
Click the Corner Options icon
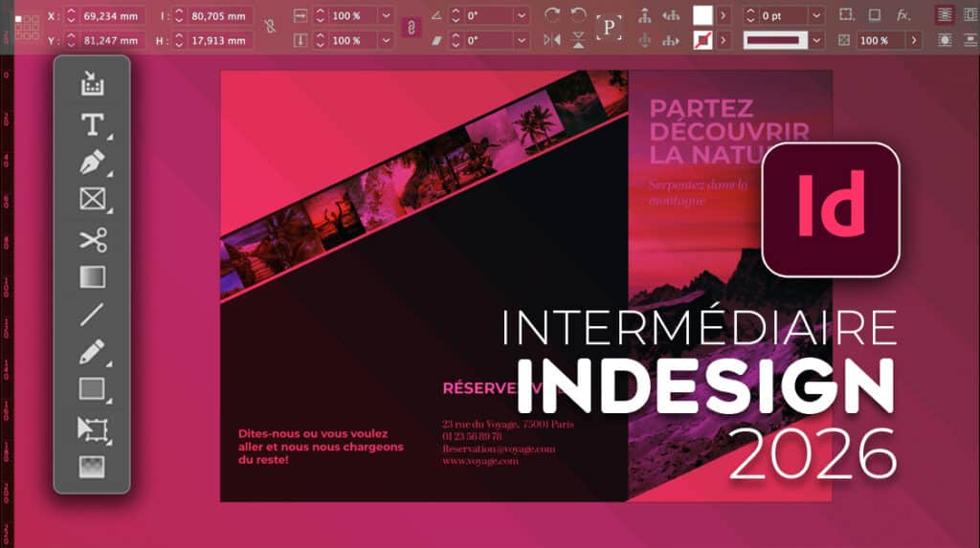click(846, 15)
